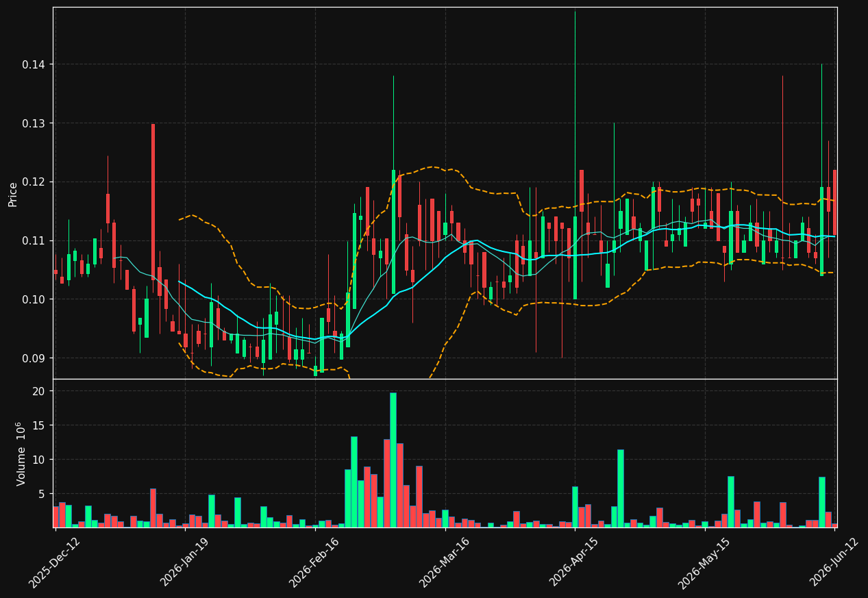Click the 2026-Jun-12 date label

coord(834,562)
